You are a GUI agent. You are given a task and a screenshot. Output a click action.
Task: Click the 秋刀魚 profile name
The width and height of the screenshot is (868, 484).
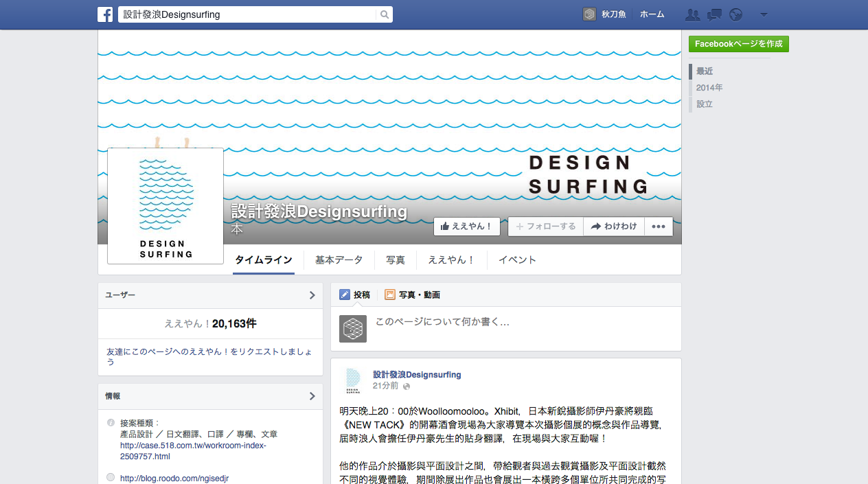(x=613, y=14)
